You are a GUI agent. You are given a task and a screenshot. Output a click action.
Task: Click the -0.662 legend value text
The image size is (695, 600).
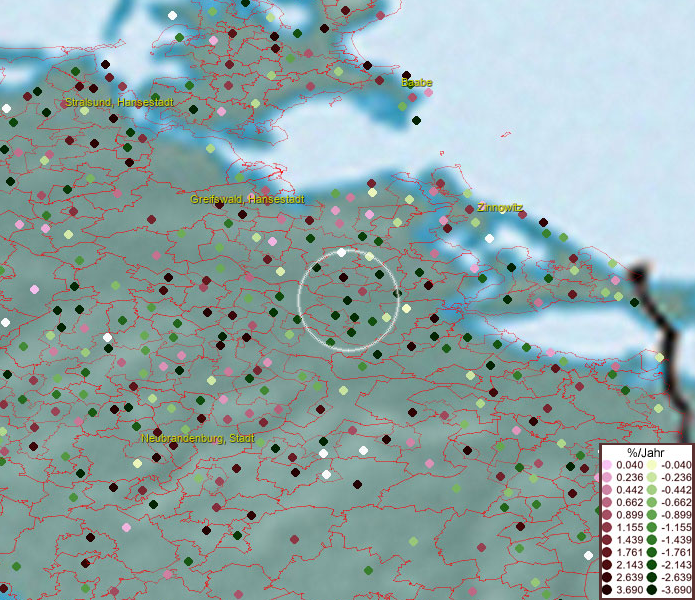point(676,503)
